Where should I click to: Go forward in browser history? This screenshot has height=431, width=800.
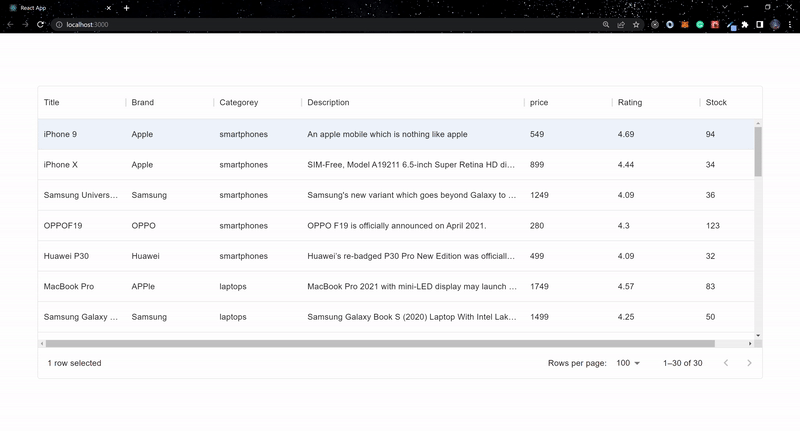[x=25, y=24]
